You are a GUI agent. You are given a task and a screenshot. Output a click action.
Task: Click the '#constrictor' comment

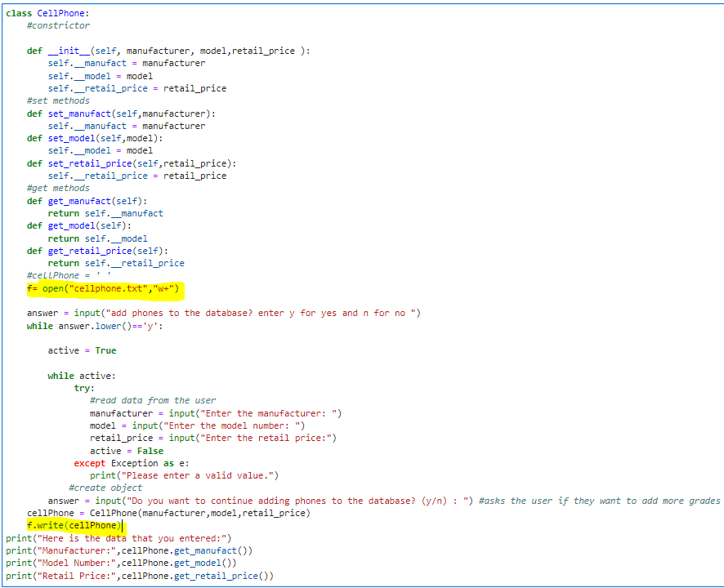(58, 25)
